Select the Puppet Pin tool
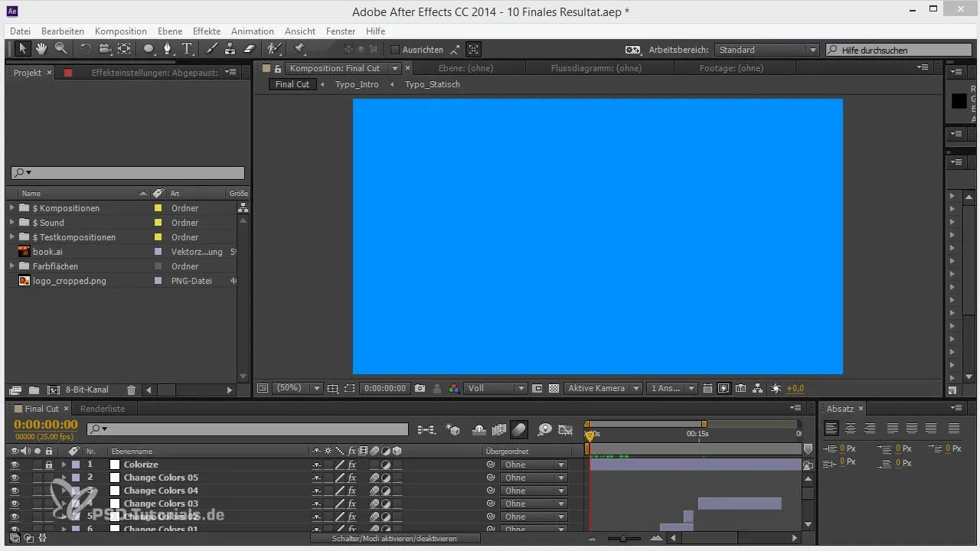The image size is (980, 551). (x=299, y=49)
